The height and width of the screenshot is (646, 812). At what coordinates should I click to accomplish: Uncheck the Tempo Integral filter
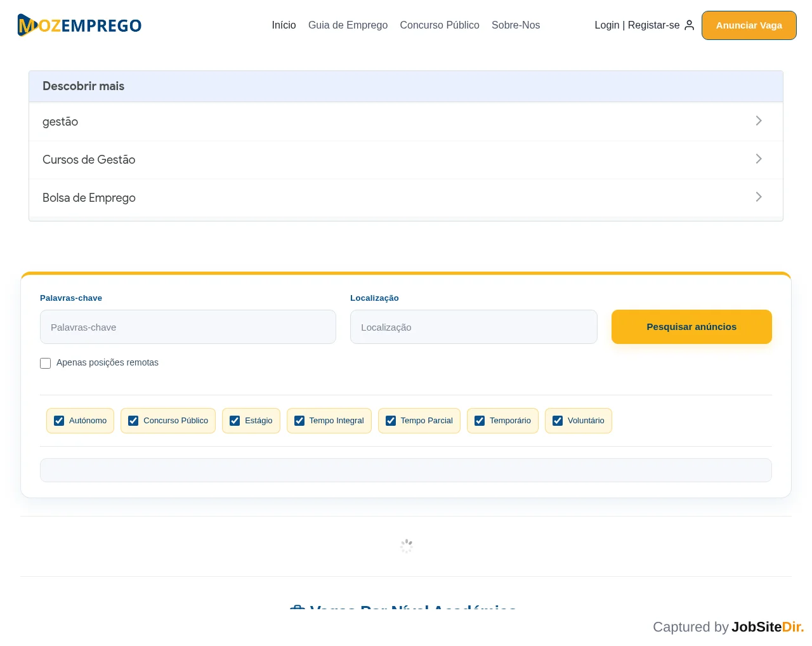[x=299, y=421]
